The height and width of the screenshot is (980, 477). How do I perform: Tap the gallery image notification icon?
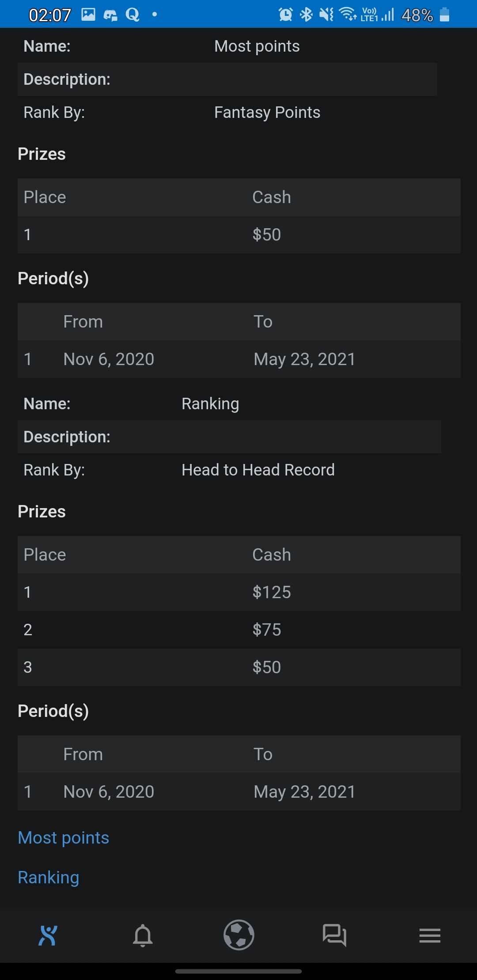(x=88, y=15)
